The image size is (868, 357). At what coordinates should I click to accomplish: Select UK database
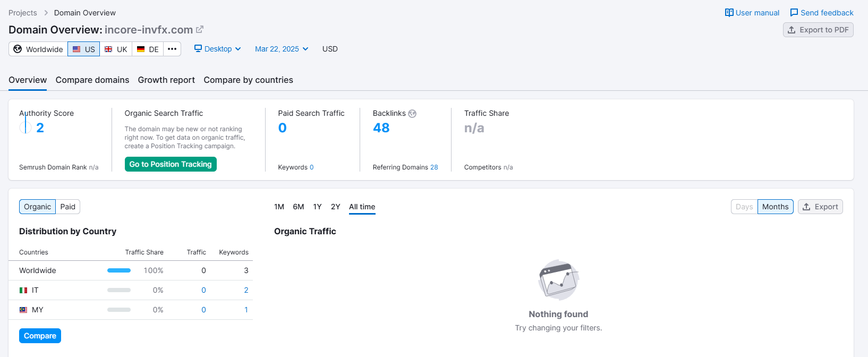pyautogui.click(x=116, y=49)
